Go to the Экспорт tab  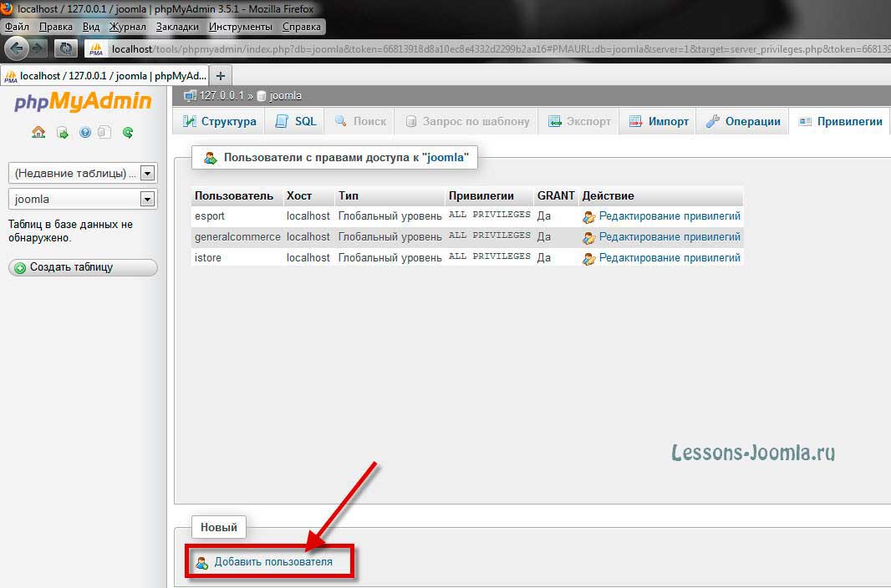[x=579, y=121]
